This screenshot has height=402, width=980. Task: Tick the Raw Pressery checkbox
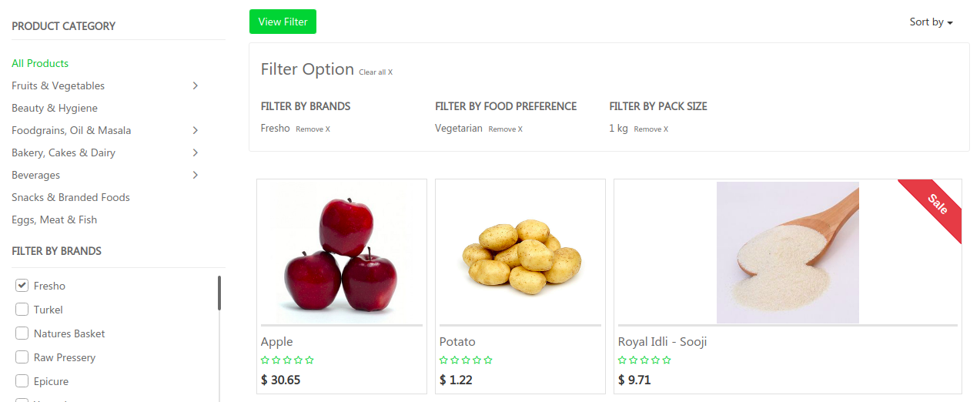[22, 357]
